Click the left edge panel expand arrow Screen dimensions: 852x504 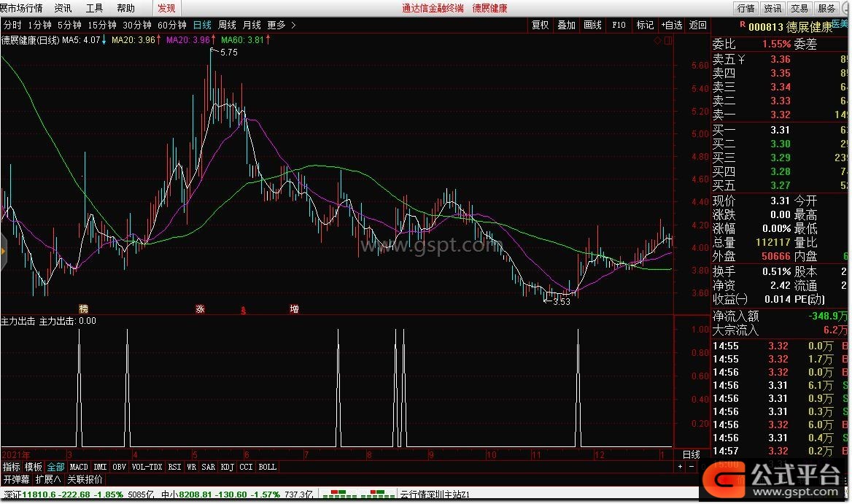coord(3,251)
